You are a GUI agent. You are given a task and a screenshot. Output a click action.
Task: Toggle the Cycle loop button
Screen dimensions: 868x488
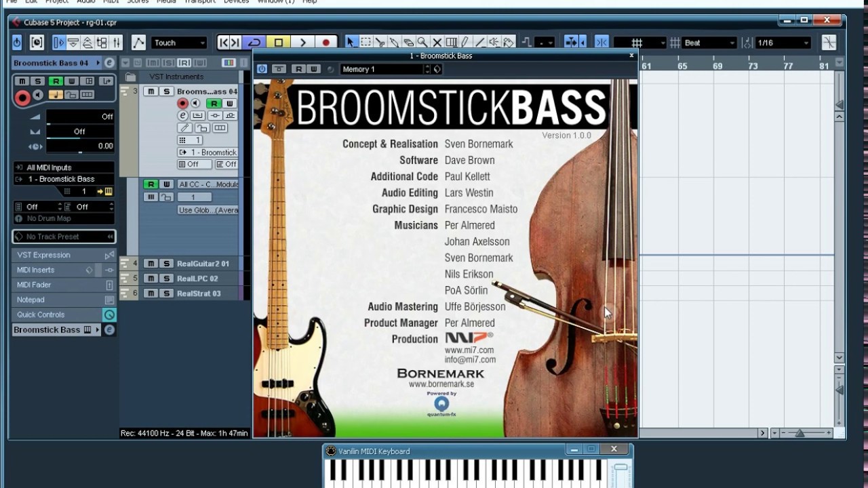pyautogui.click(x=254, y=43)
